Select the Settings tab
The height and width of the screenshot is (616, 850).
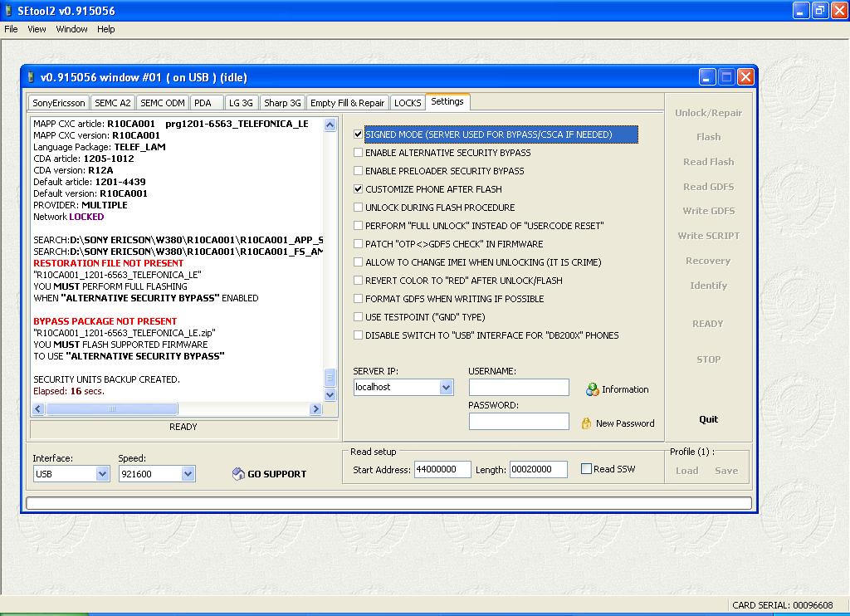click(447, 101)
